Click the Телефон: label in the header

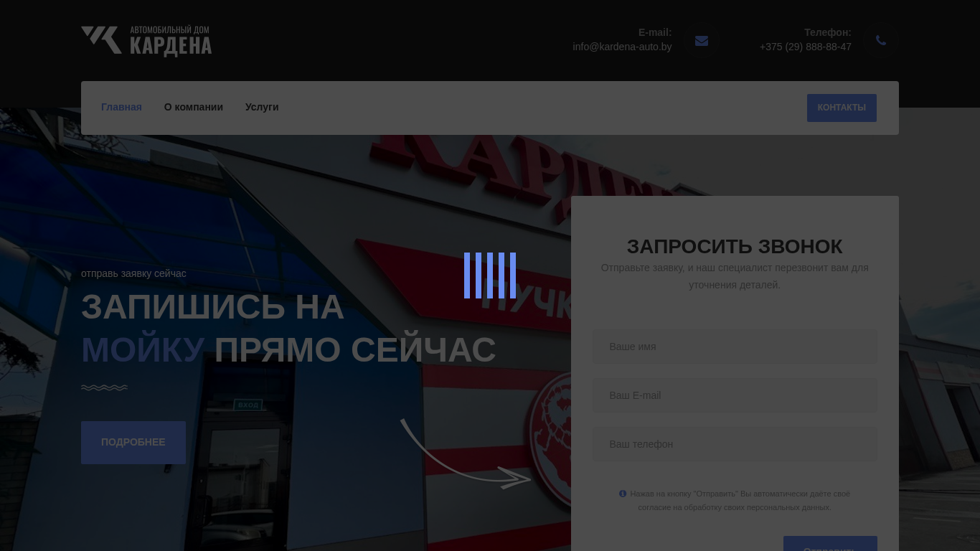(x=828, y=32)
